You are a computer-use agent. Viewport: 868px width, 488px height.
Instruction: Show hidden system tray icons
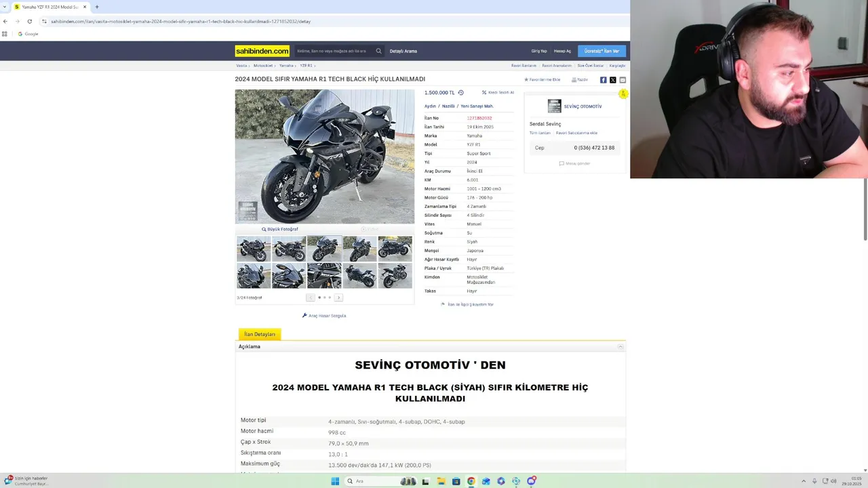804,481
